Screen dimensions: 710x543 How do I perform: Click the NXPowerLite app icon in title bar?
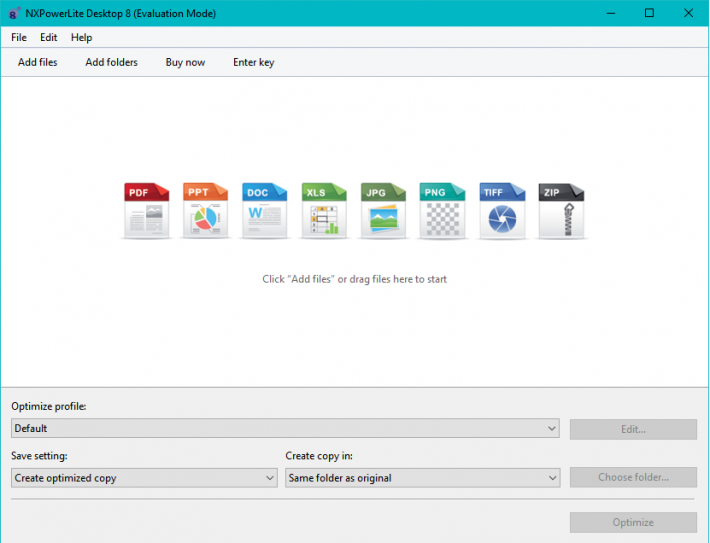(x=14, y=14)
